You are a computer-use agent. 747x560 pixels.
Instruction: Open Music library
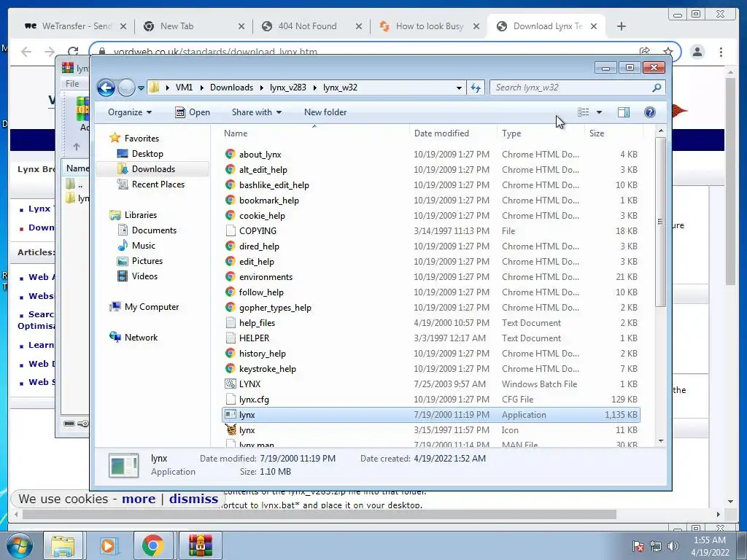point(144,246)
